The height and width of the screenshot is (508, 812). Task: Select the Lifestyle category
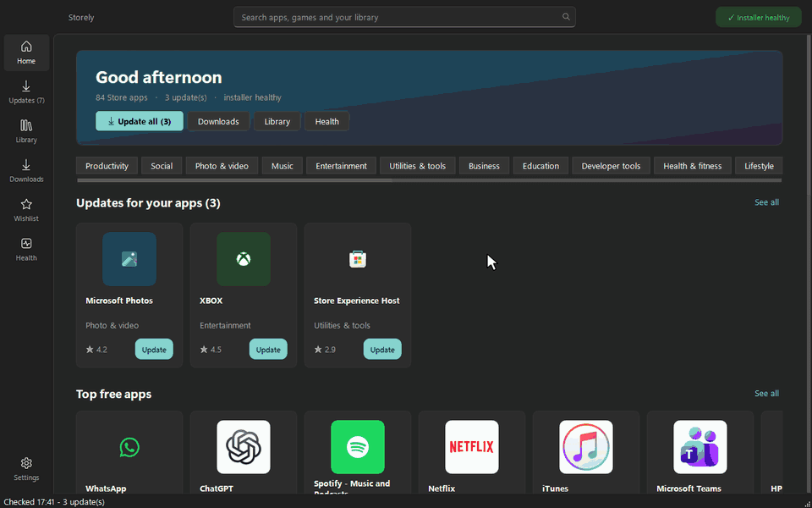(759, 166)
